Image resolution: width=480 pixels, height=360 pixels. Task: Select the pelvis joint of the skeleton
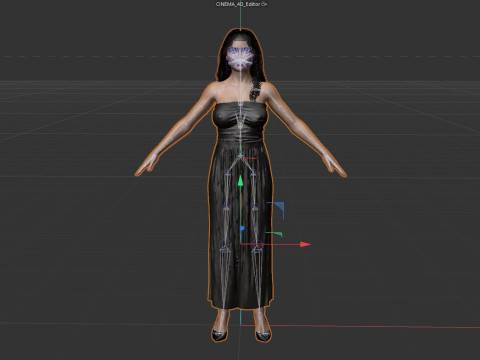point(240,156)
